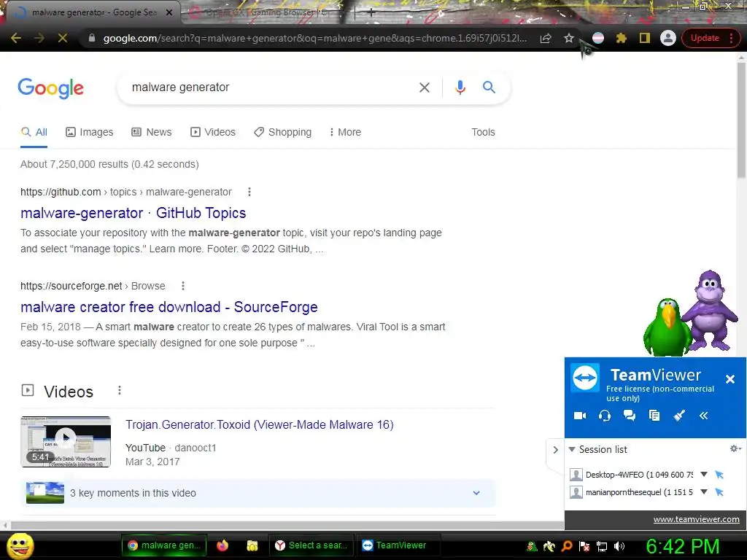
Task: Toggle remote control for Desktop-4WFEO session
Action: pos(719,474)
